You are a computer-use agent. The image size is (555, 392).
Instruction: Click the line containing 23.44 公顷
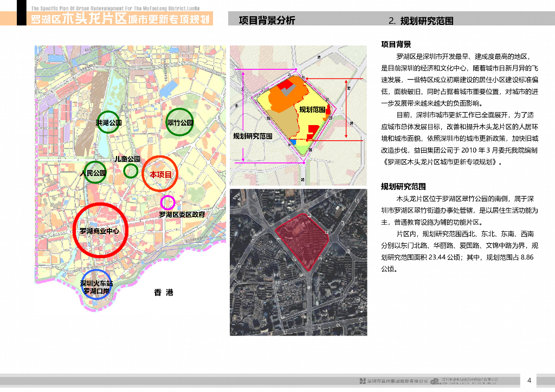click(x=457, y=257)
